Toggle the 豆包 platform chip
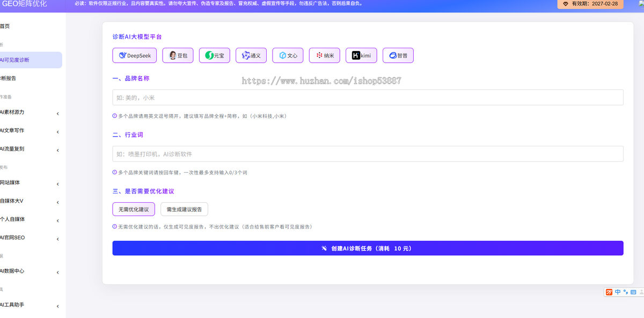644x318 pixels. coord(178,55)
